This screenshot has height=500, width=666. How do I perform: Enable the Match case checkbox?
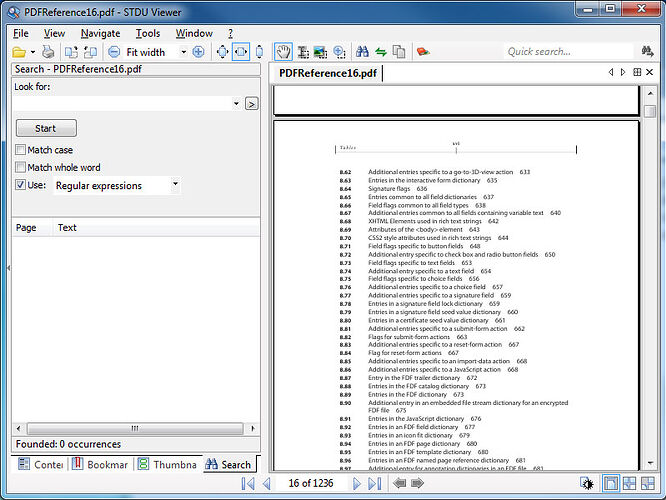click(20, 150)
